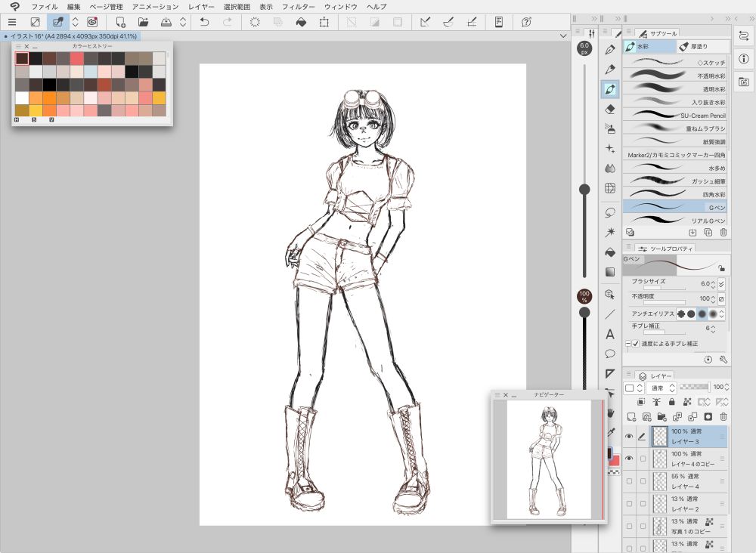Delete layer using the layer trash icon
Viewport: 756px width, 553px height.
723,416
